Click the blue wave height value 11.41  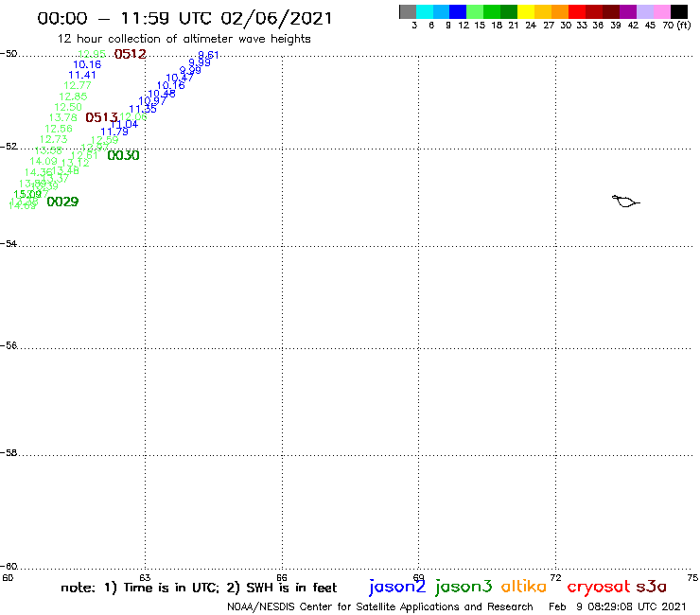pos(82,75)
